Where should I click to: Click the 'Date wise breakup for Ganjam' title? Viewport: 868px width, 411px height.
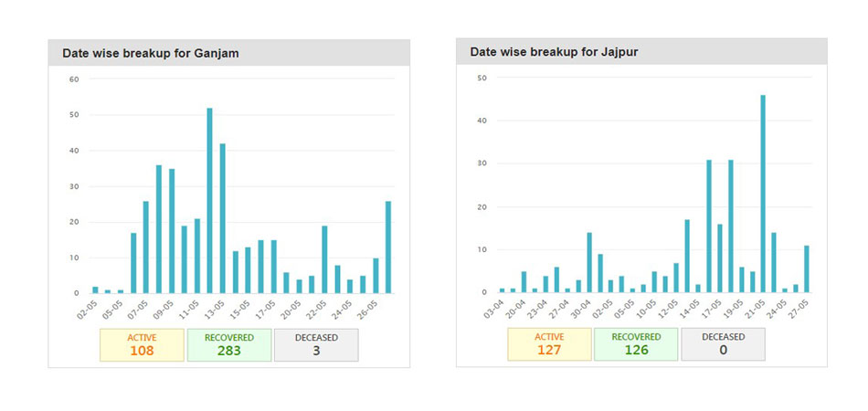click(151, 53)
